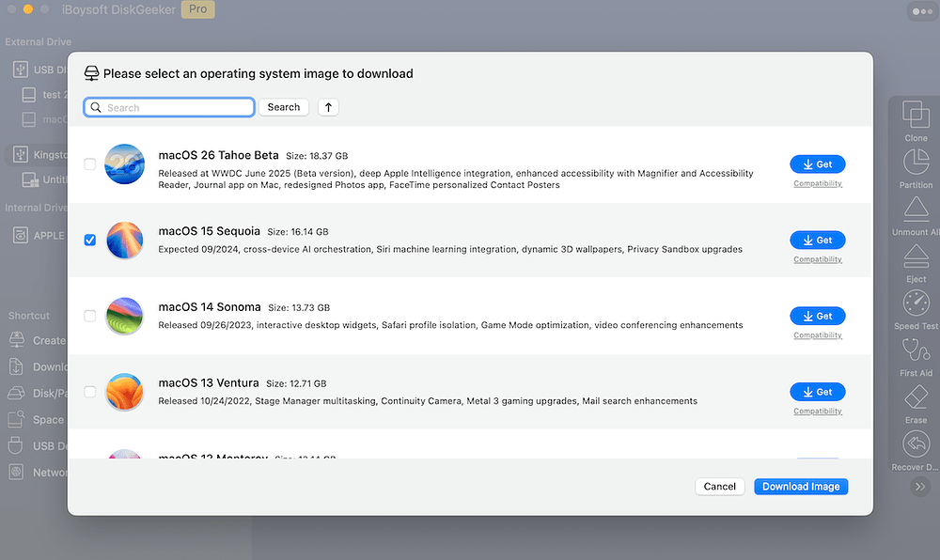This screenshot has height=560, width=940.
Task: Click the Download Image button
Action: 800,486
